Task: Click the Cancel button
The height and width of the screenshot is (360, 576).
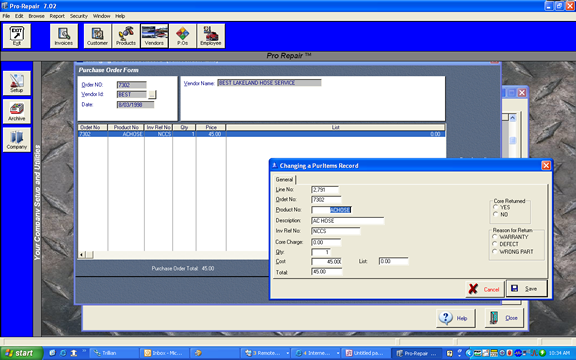Action: click(485, 289)
